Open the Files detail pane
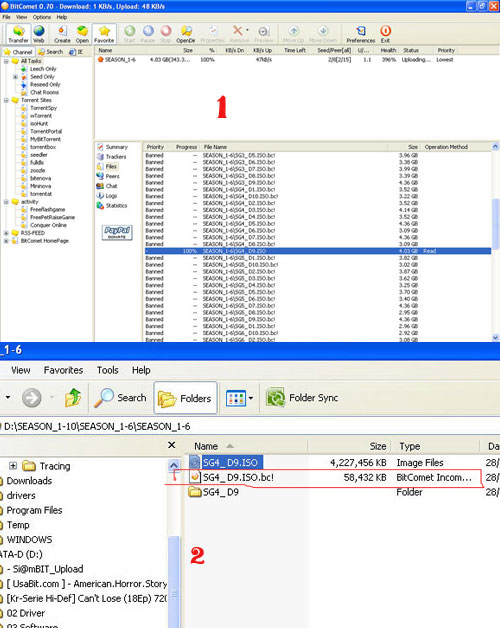500x628 pixels. [x=111, y=167]
